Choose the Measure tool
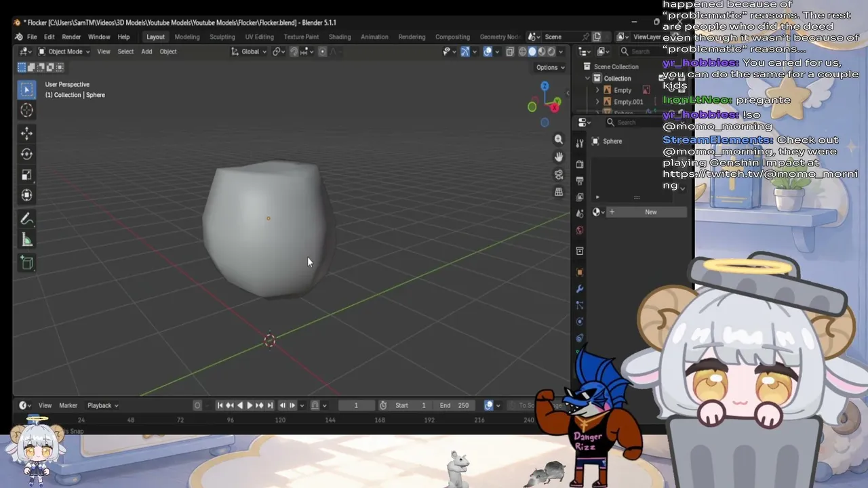The height and width of the screenshot is (488, 868). click(x=27, y=240)
